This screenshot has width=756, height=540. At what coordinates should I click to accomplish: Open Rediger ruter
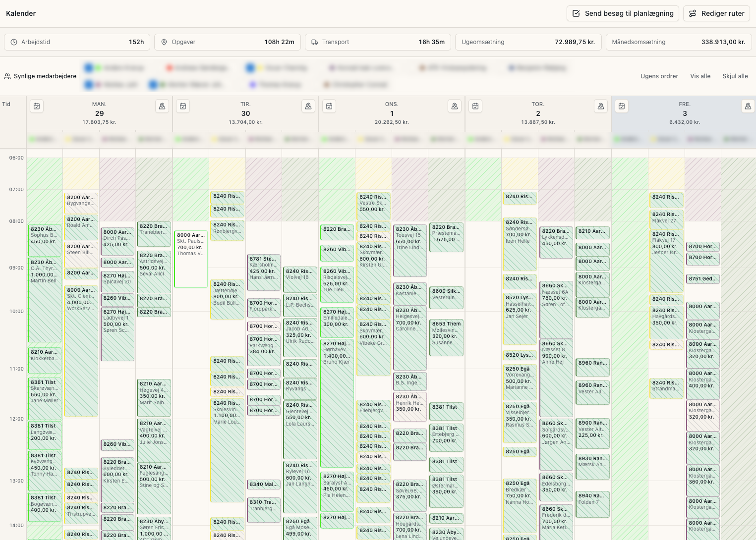click(716, 13)
